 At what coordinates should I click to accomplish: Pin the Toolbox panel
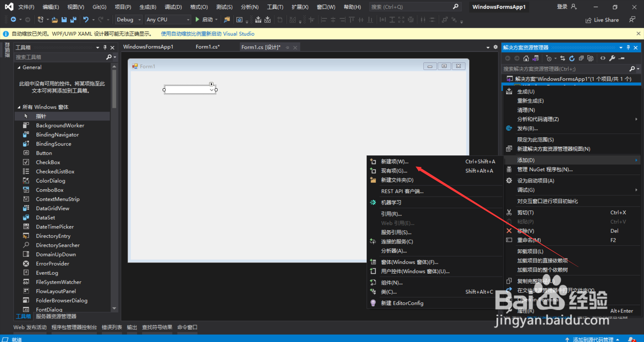point(105,47)
